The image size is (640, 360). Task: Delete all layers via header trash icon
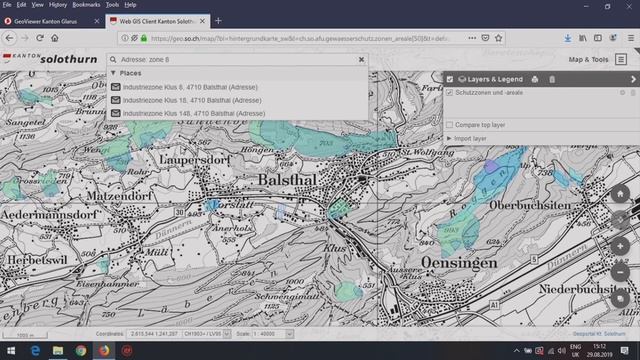tap(552, 80)
